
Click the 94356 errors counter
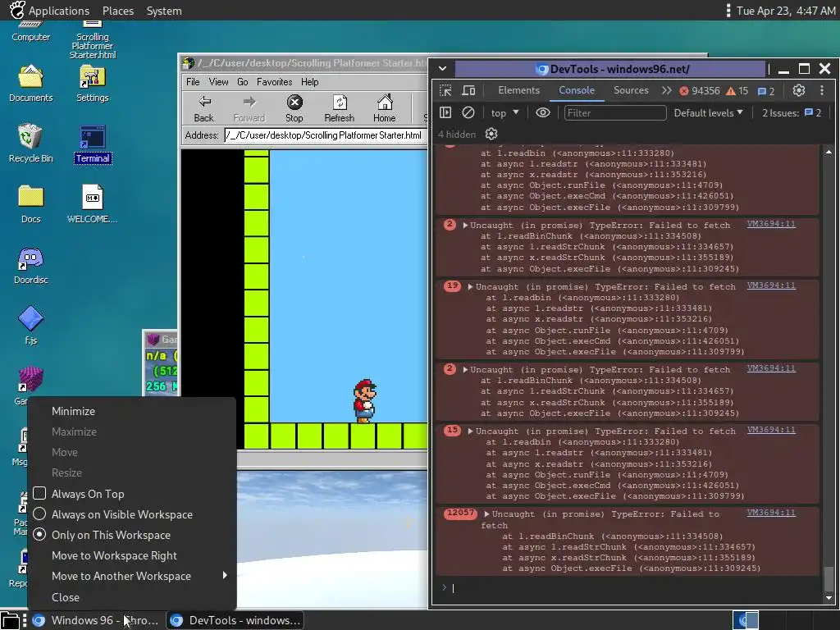tap(700, 91)
